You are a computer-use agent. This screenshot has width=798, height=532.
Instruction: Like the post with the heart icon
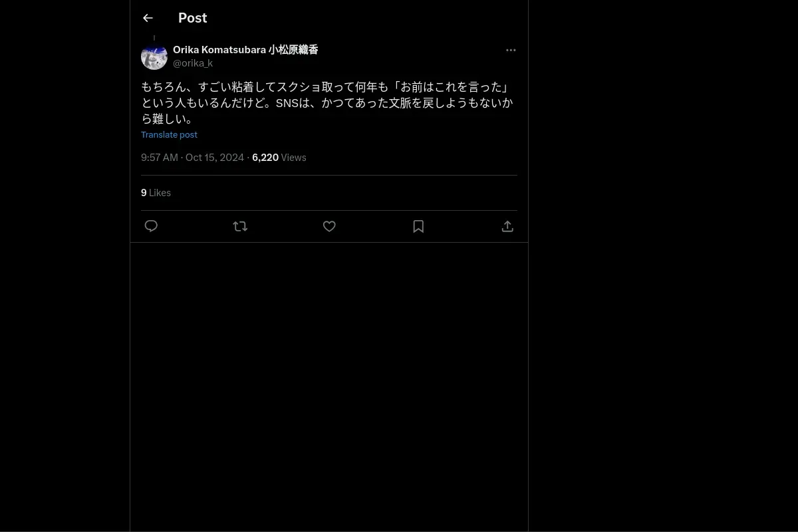click(329, 226)
